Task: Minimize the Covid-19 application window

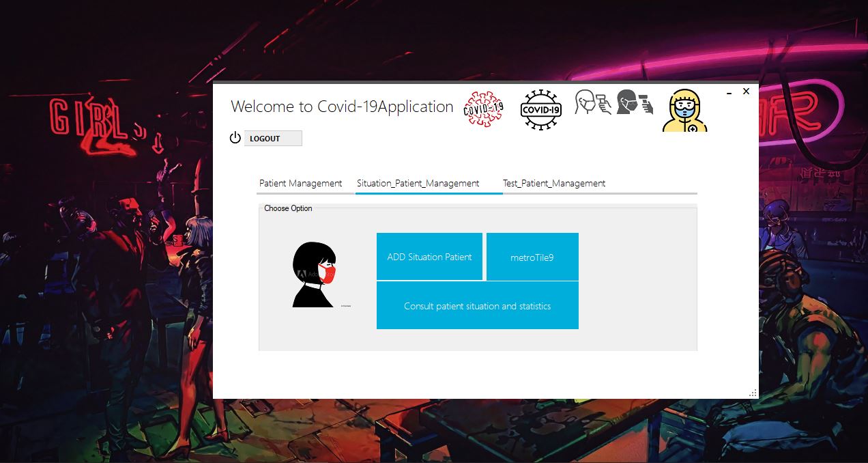Action: pyautogui.click(x=729, y=92)
